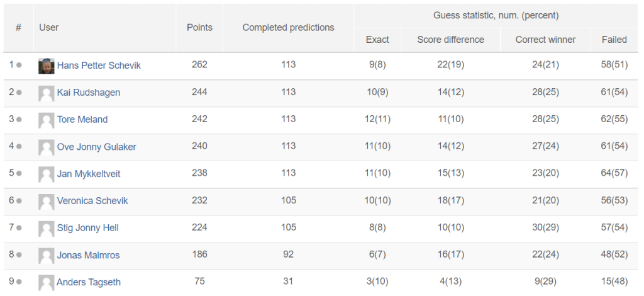Click Hans Petter Schevik's profile photo

coord(47,65)
